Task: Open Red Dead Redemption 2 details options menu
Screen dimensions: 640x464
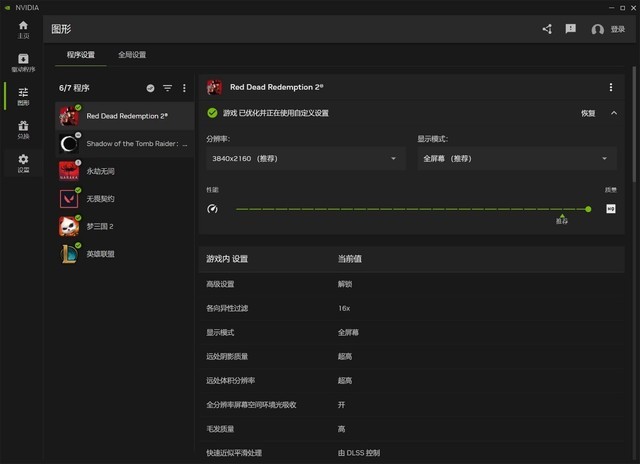Action: (x=611, y=87)
